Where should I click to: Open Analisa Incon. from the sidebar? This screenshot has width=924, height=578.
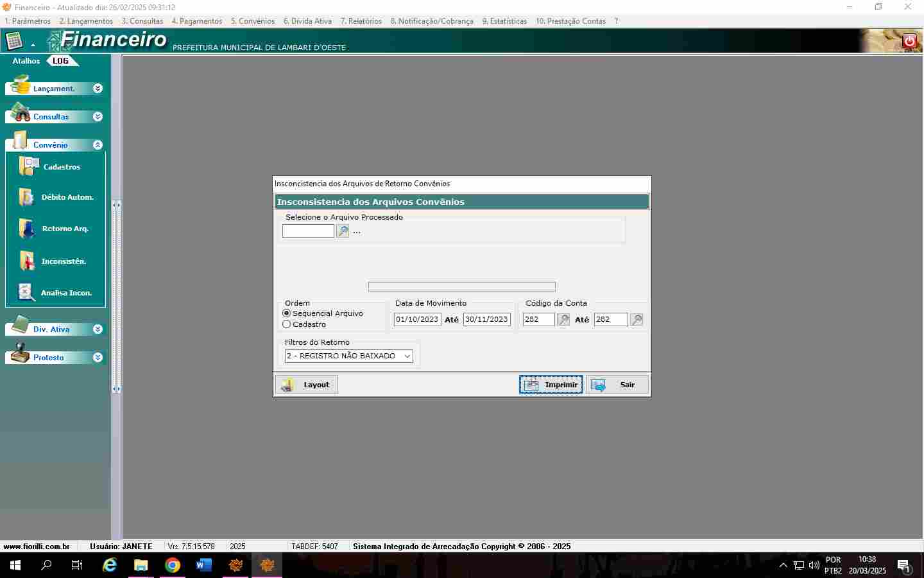[x=26, y=293]
